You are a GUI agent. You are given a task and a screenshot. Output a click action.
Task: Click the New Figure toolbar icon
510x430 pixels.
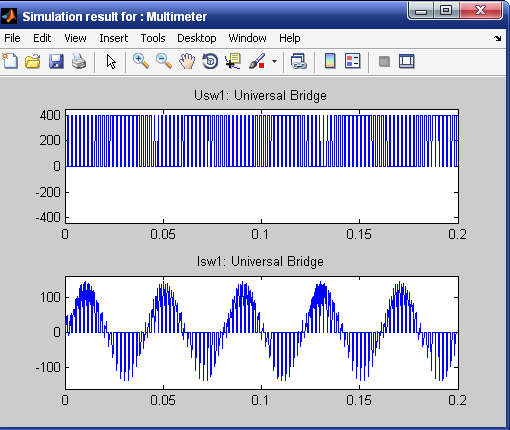coord(10,61)
